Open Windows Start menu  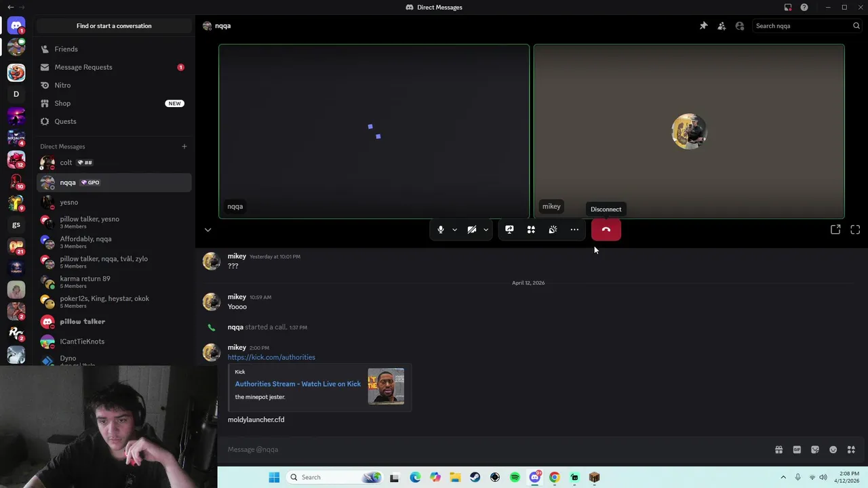click(x=274, y=477)
